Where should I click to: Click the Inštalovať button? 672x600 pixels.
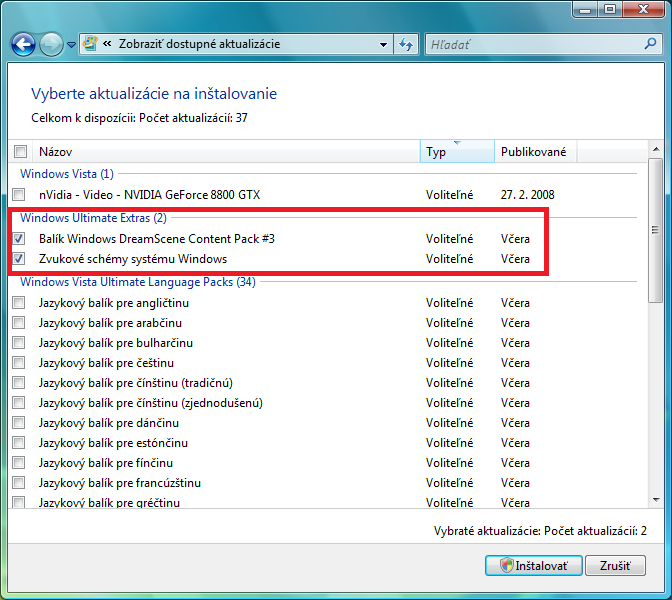pos(534,566)
